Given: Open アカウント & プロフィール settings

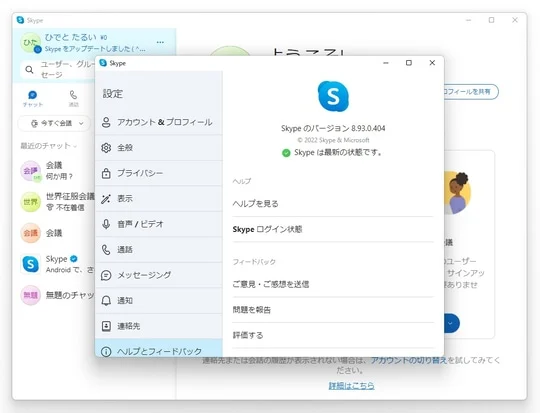Looking at the screenshot, I should tap(159, 122).
